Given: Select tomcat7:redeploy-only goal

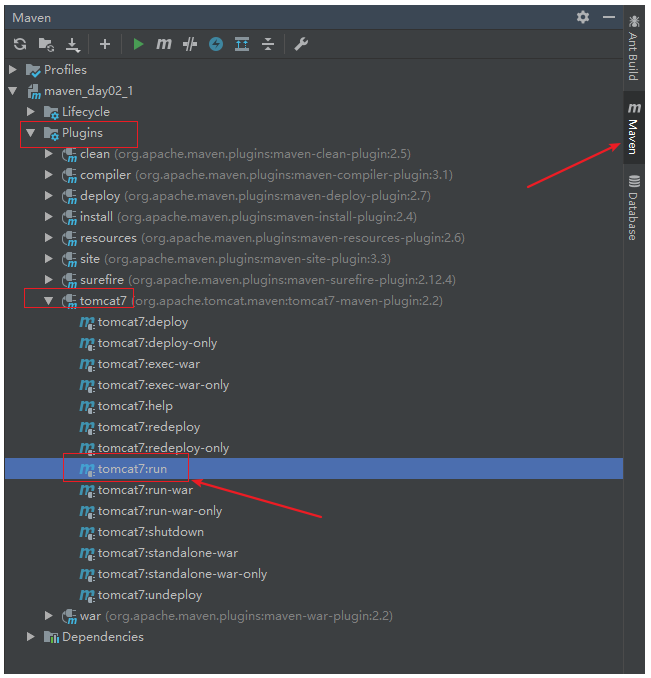Looking at the screenshot, I should [163, 448].
